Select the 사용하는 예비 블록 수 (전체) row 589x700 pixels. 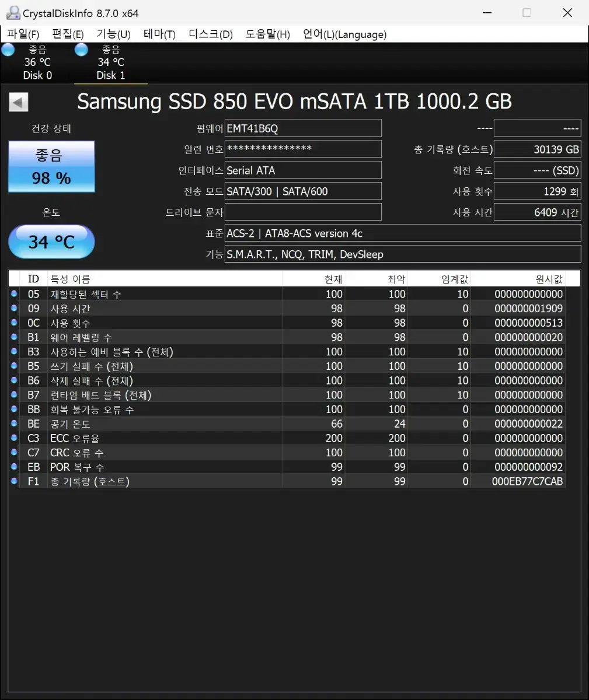(x=287, y=351)
